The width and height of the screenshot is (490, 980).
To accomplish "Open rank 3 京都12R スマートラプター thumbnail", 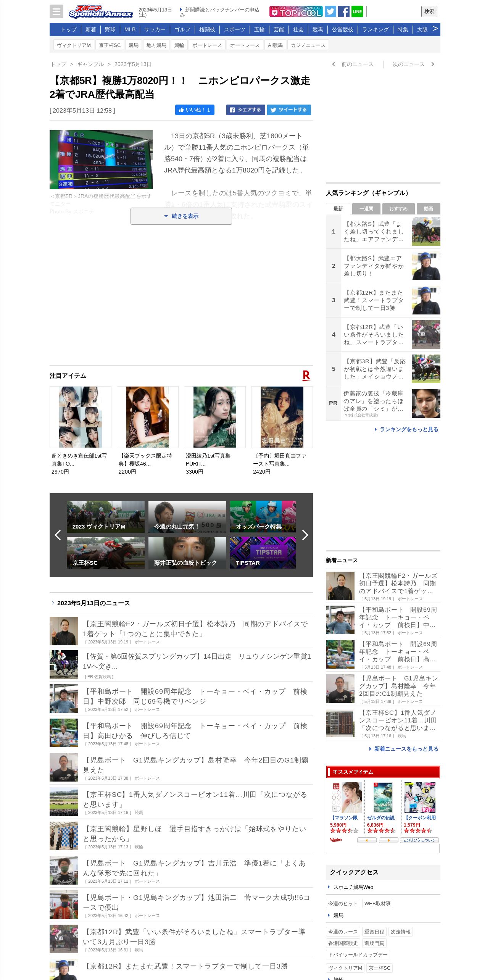I will tap(426, 300).
